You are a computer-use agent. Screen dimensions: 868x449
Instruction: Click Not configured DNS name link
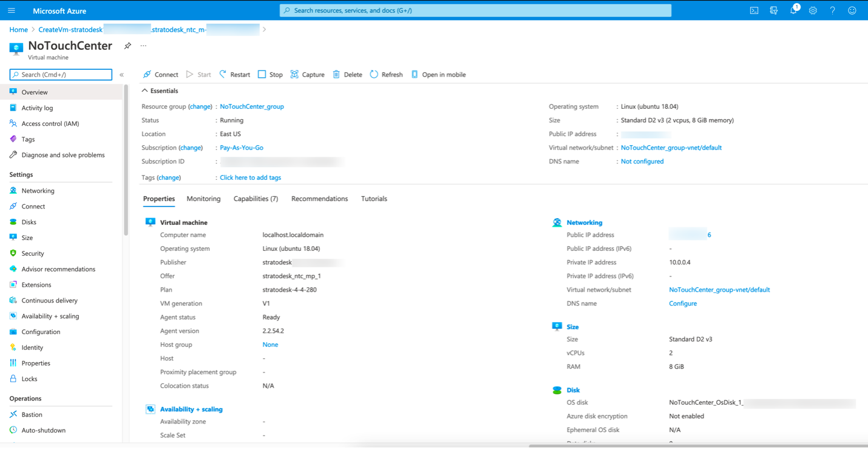[642, 162]
